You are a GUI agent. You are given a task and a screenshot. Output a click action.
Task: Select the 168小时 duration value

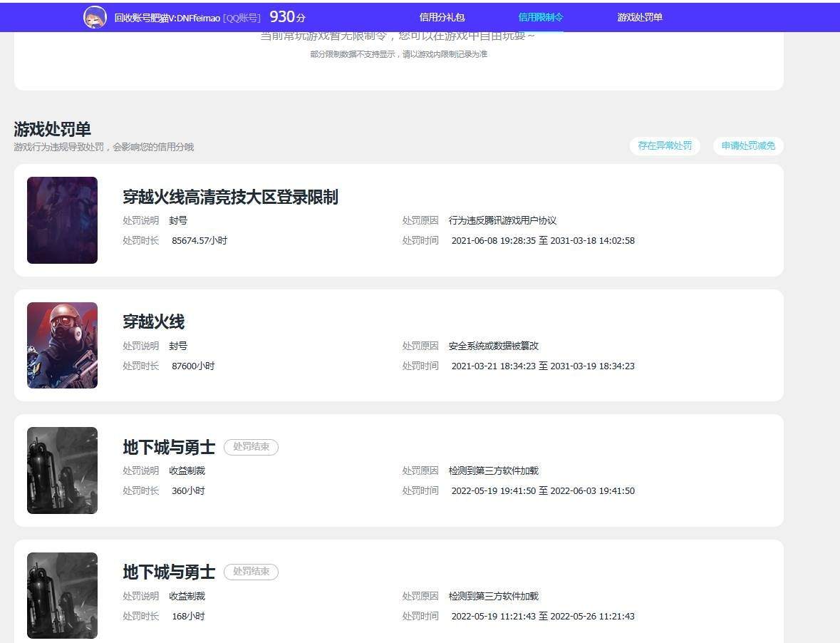188,616
